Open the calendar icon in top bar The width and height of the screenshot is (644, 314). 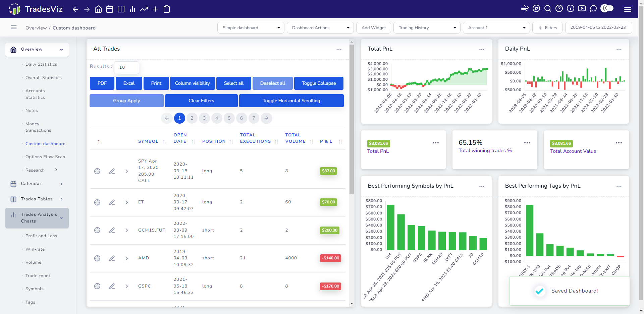pos(110,9)
